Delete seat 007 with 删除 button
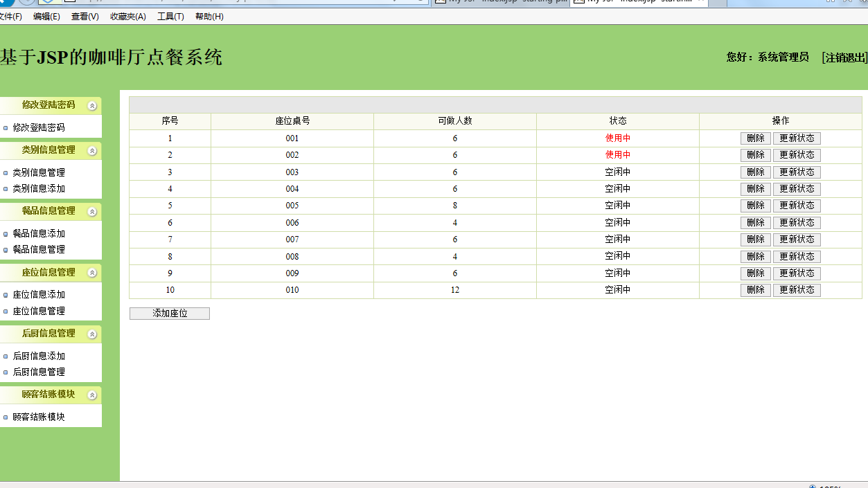868x488 pixels. [x=755, y=240]
